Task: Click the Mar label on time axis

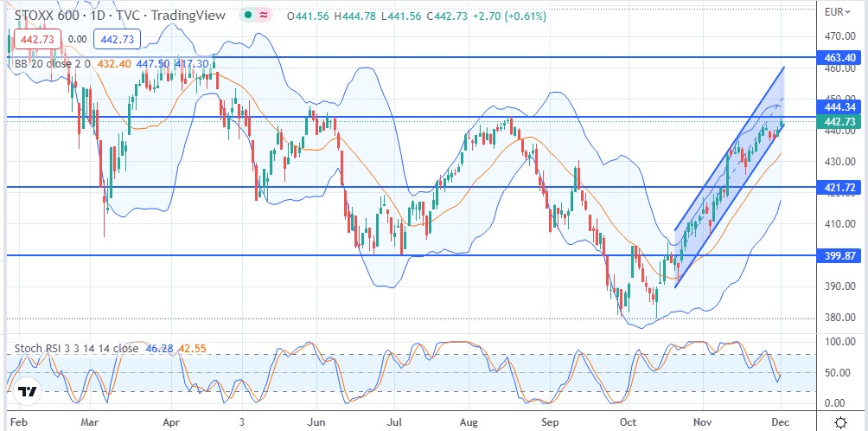Action: pos(90,421)
